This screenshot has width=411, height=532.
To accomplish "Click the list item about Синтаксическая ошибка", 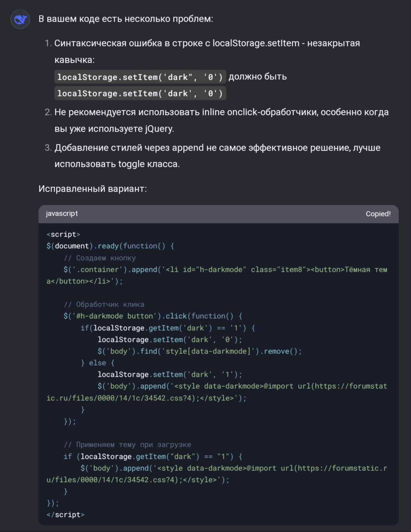I will pos(207,43).
